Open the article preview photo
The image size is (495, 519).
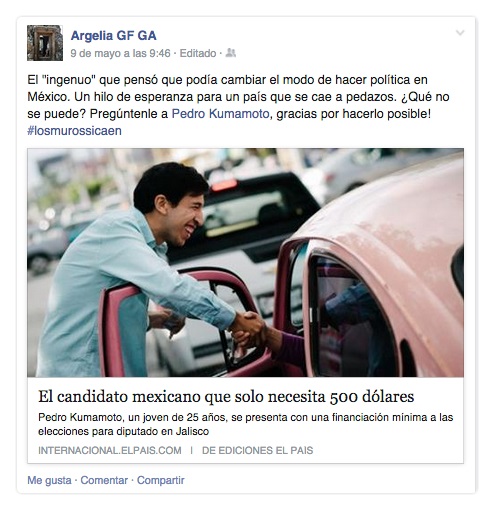tap(245, 263)
